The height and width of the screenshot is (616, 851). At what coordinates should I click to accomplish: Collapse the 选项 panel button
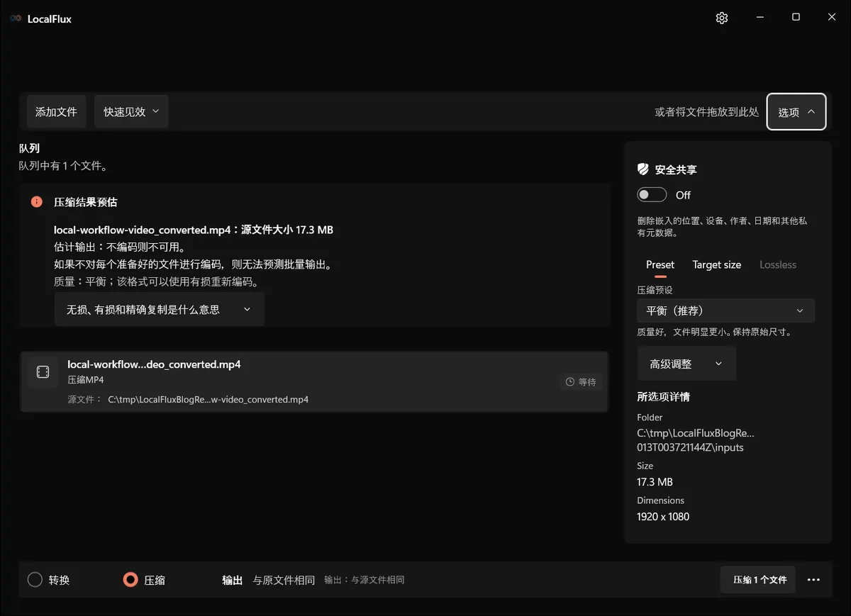[x=796, y=112]
